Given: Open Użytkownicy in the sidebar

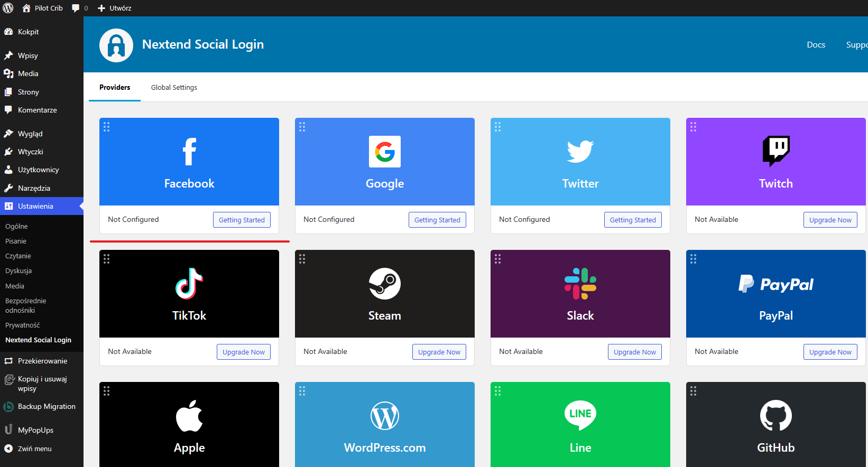Looking at the screenshot, I should [42, 170].
